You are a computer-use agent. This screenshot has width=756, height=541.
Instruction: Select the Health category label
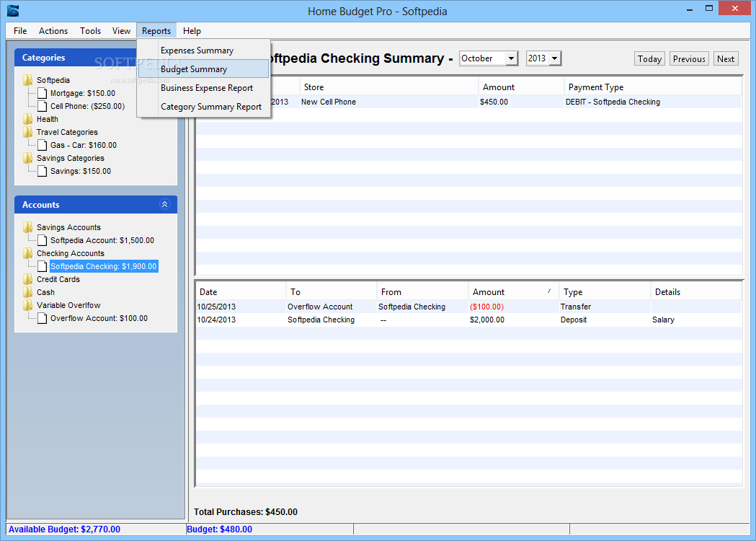pyautogui.click(x=48, y=119)
